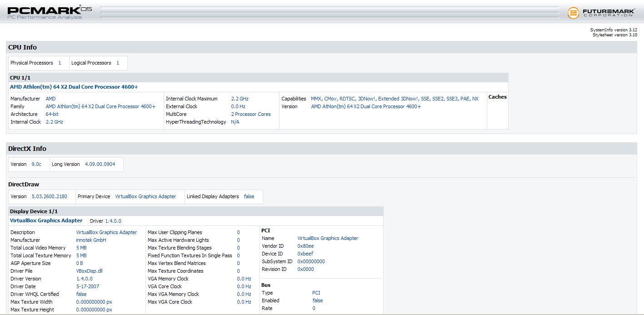This screenshot has height=315, width=644.
Task: Click the Device ID 0xbeef value
Action: [x=305, y=254]
